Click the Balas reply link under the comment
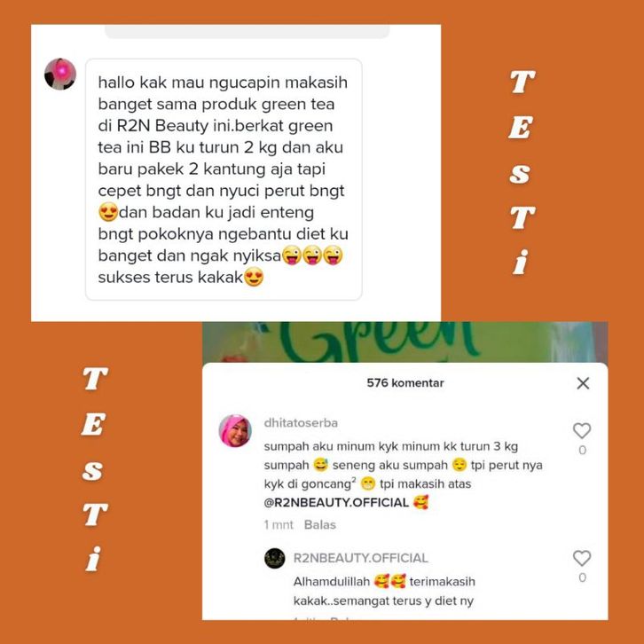Image resolution: width=644 pixels, height=644 pixels. [320, 524]
